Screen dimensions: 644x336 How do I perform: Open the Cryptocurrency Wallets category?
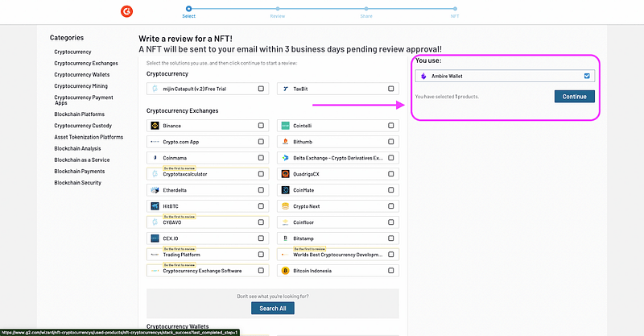click(82, 74)
